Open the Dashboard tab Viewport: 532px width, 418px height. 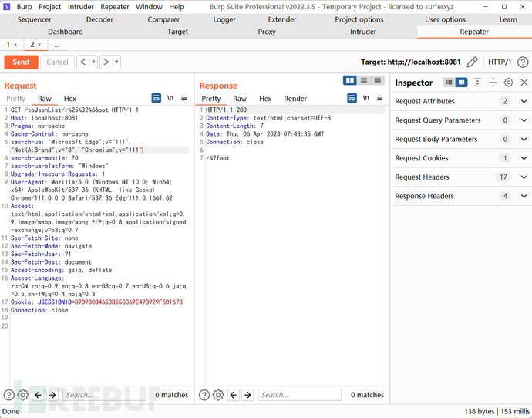[65, 32]
